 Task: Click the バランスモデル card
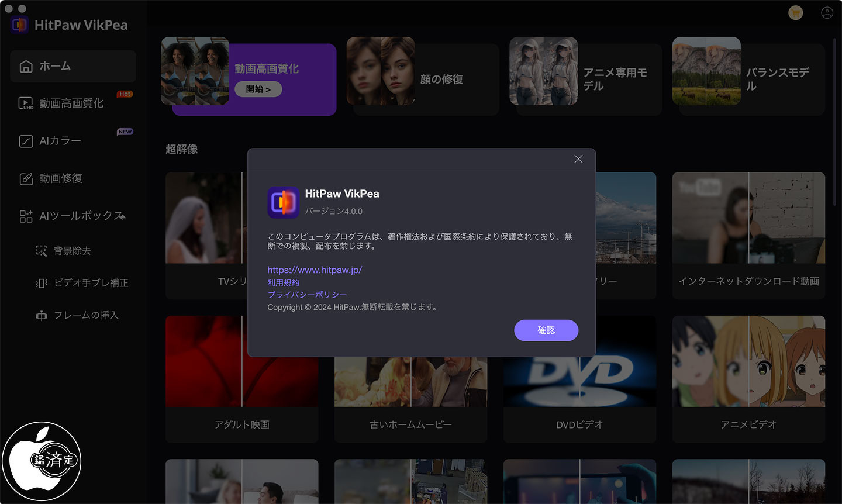click(748, 76)
